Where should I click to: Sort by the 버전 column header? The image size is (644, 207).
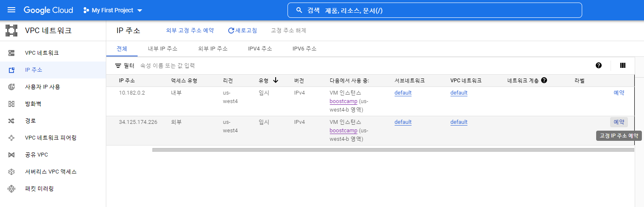(299, 81)
